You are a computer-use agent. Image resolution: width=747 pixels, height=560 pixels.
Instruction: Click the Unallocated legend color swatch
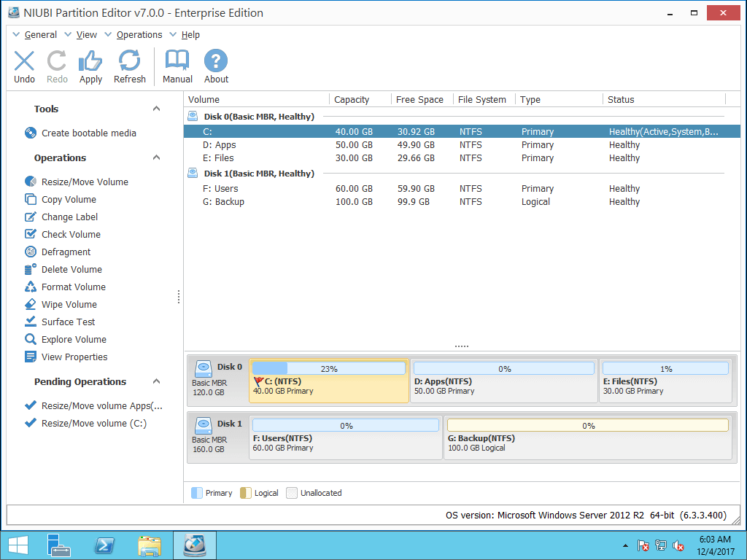pos(292,493)
